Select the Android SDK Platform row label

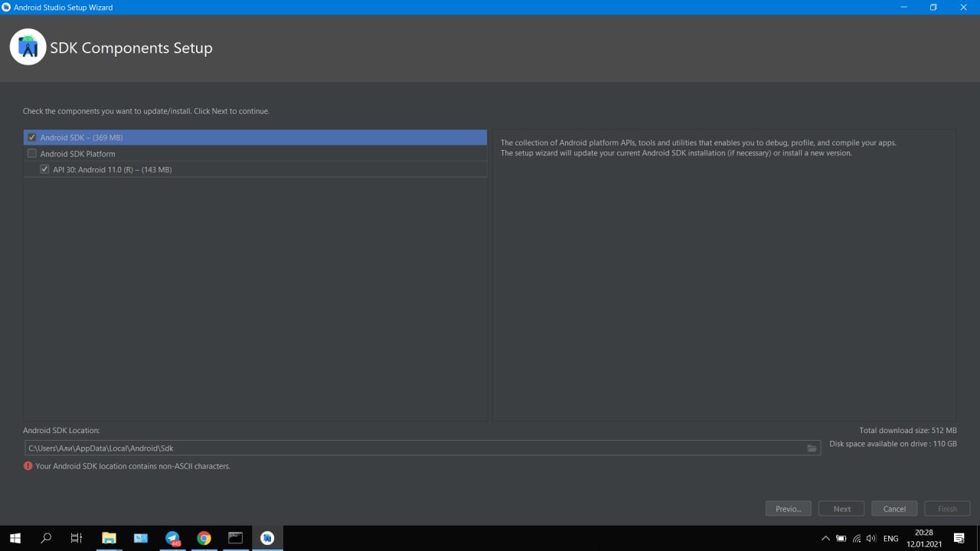click(x=77, y=154)
